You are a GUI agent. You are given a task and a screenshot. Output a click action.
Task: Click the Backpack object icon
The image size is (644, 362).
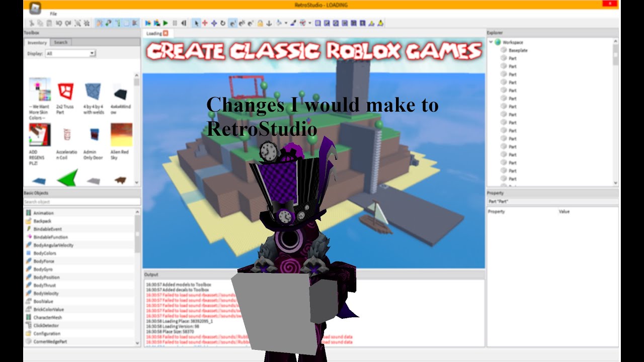pos(29,221)
